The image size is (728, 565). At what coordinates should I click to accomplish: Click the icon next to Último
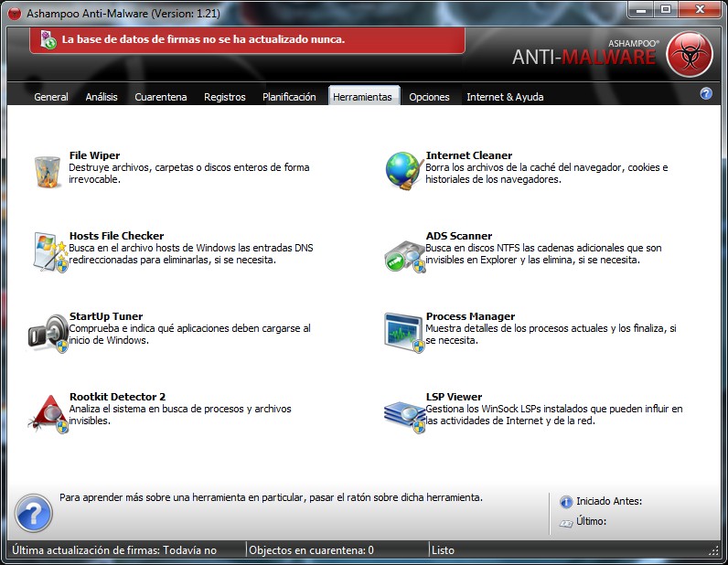pos(566,523)
